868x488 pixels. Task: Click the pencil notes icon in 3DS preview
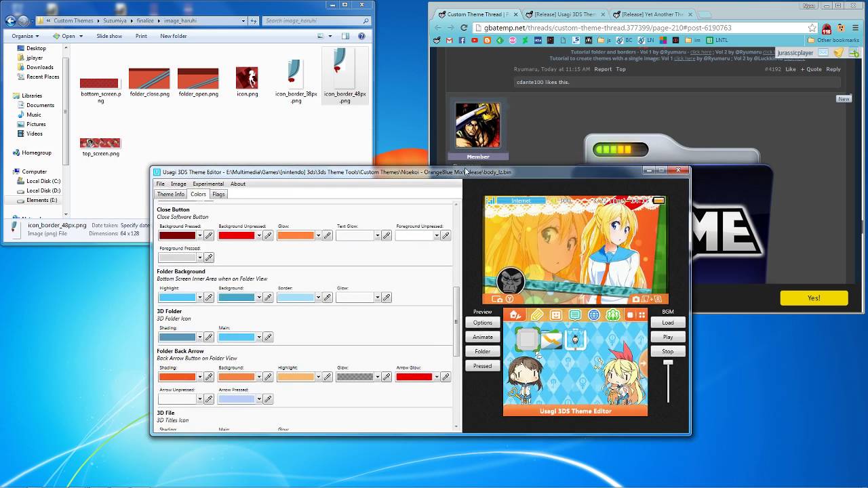(x=537, y=315)
